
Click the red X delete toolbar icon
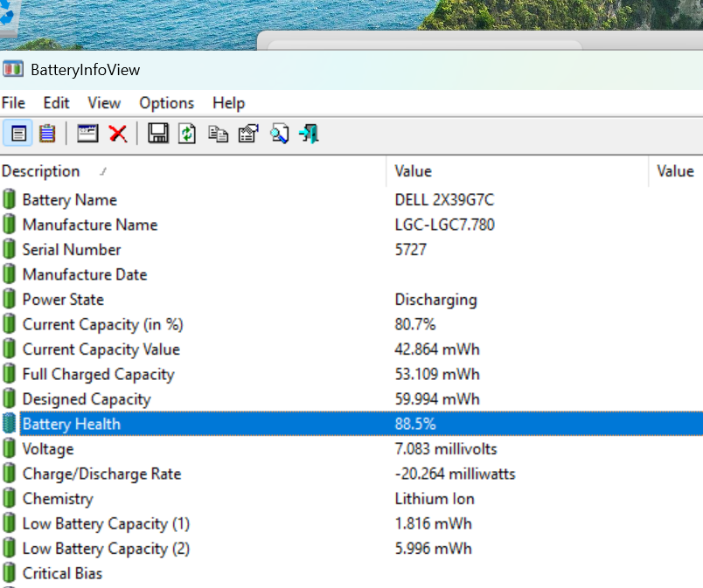118,134
